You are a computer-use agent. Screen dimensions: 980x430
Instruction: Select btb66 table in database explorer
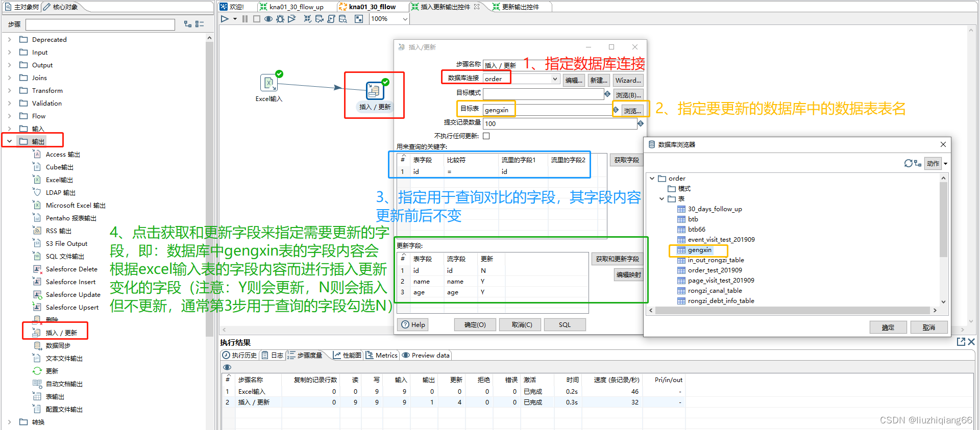click(696, 230)
